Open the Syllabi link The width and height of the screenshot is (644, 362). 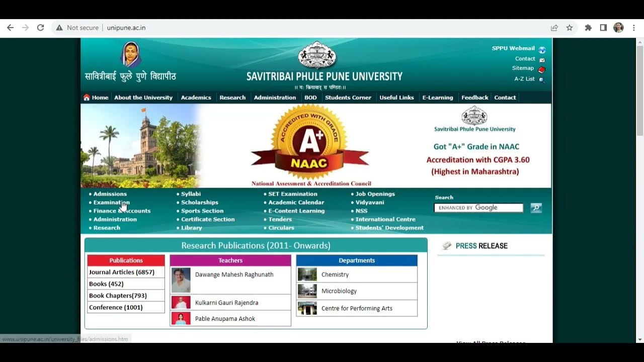(x=191, y=194)
